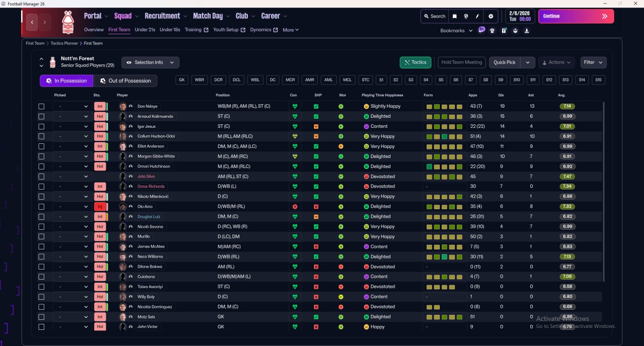Open the Selection Info dropdown
644x346 pixels.
[150, 62]
